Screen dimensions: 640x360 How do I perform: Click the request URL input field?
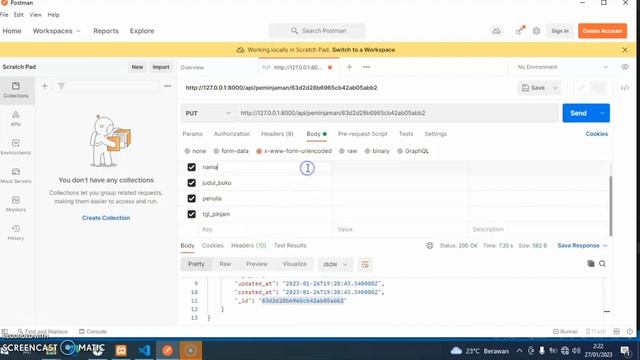pos(397,113)
